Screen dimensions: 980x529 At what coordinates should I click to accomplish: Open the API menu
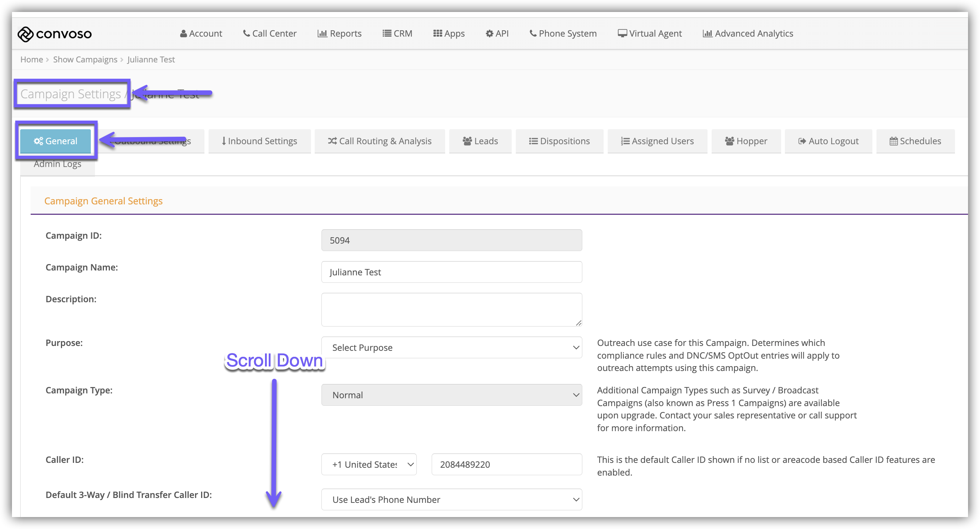[497, 34]
